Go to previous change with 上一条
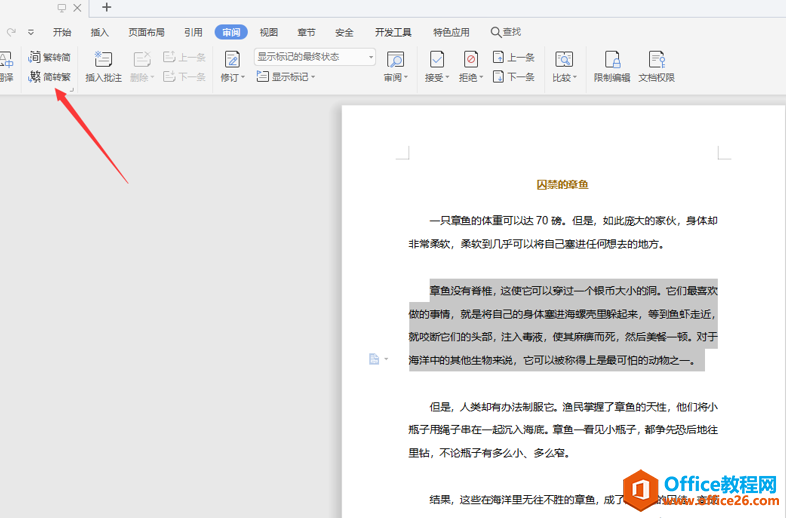 (514, 57)
